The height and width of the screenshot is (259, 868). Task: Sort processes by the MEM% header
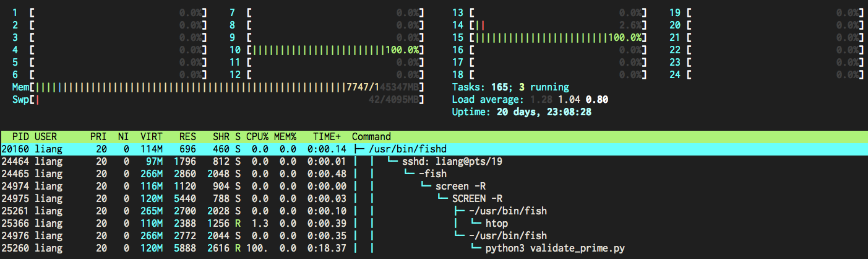(x=285, y=136)
